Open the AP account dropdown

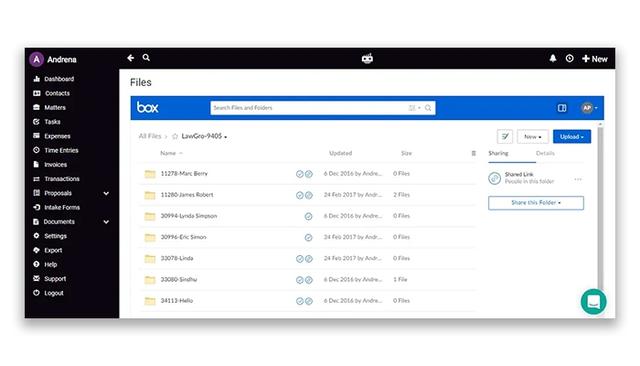[x=589, y=108]
